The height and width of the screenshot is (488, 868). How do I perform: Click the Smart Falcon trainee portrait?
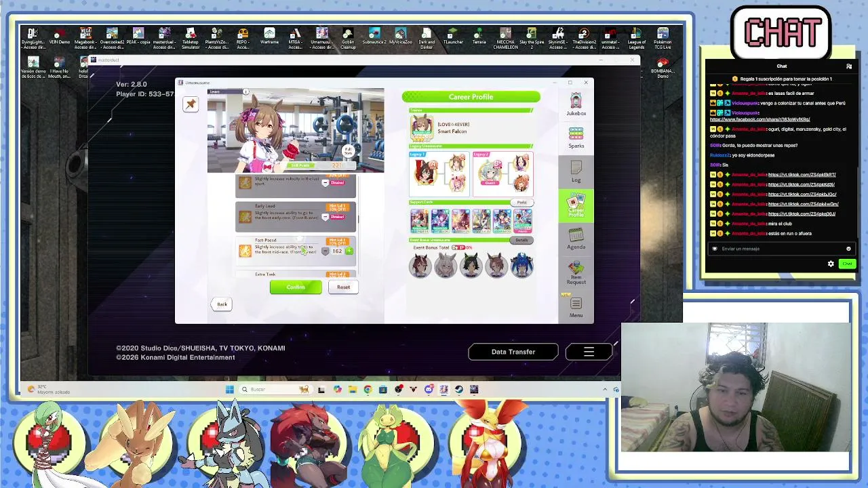pos(421,127)
